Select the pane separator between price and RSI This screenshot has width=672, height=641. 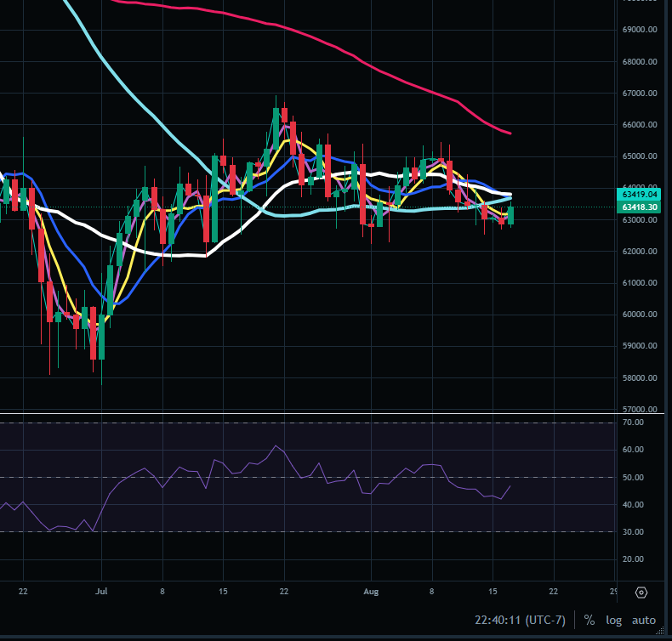point(332,414)
